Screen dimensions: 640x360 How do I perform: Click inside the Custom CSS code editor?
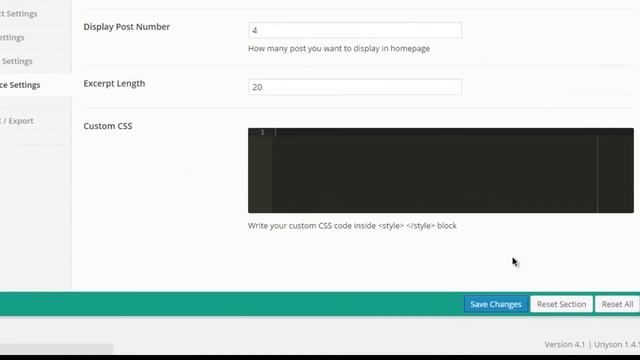(x=441, y=170)
